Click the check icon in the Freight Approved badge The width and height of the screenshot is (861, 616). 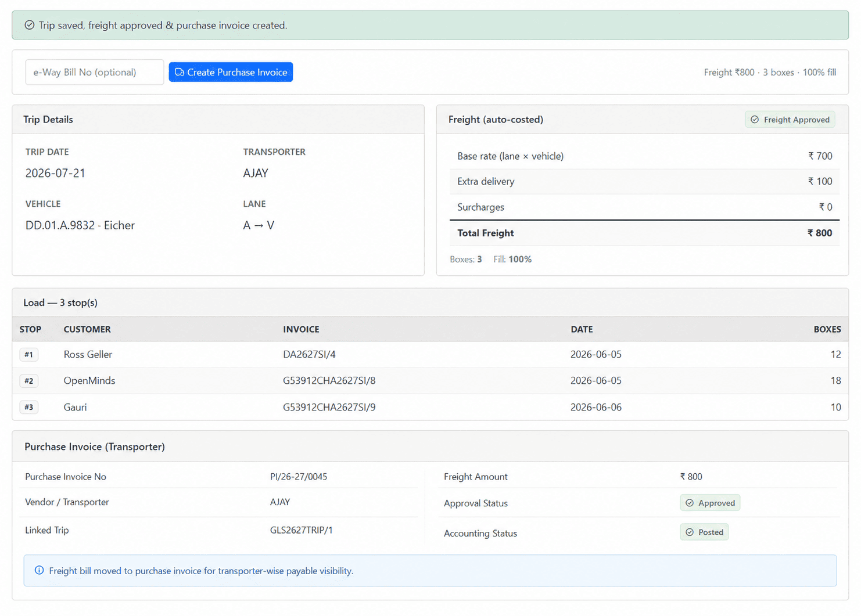pyautogui.click(x=755, y=120)
